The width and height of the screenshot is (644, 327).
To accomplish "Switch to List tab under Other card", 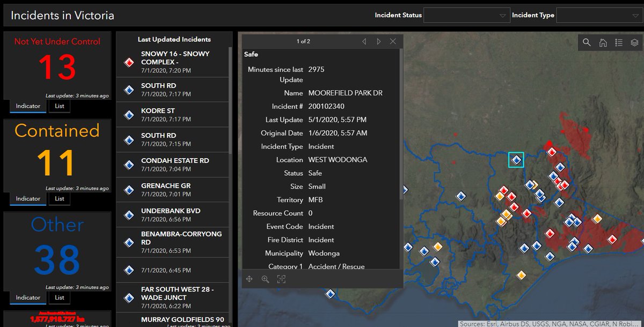I will [x=60, y=298].
